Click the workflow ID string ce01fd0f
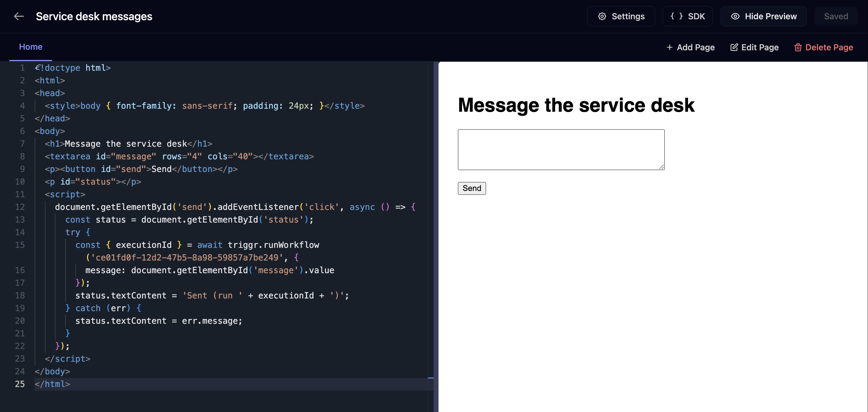The height and width of the screenshot is (412, 868). [187, 258]
